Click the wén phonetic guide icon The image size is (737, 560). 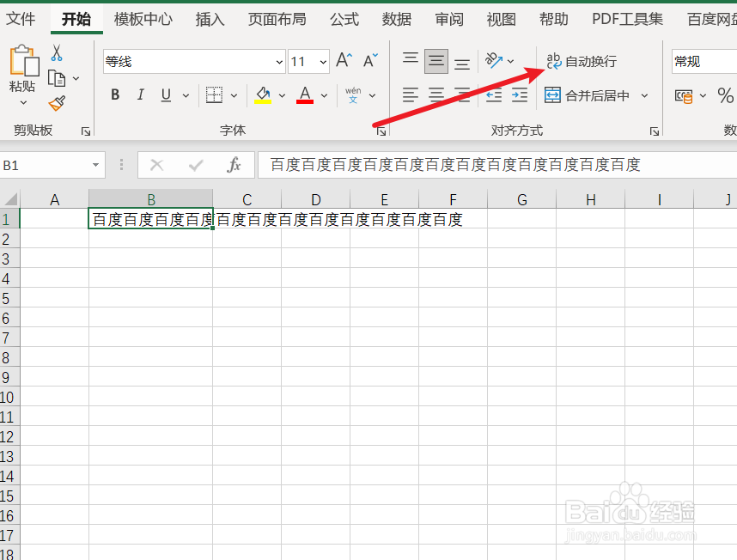tap(353, 95)
